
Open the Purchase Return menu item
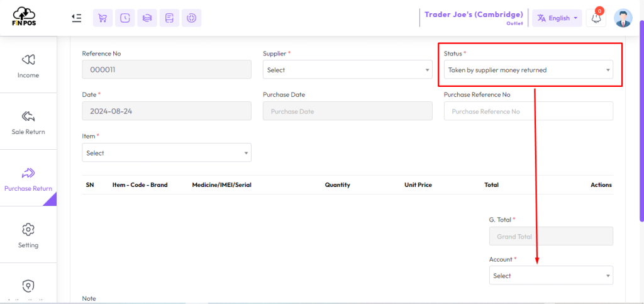pyautogui.click(x=28, y=178)
